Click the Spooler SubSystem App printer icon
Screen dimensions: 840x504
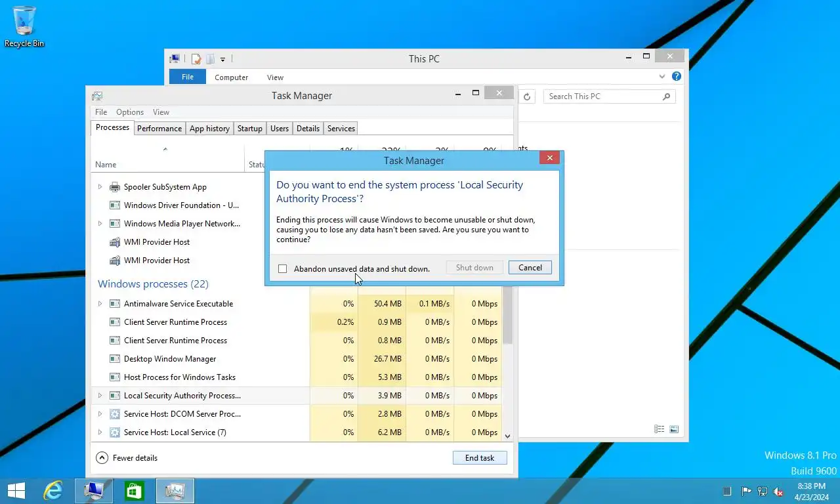coord(115,187)
